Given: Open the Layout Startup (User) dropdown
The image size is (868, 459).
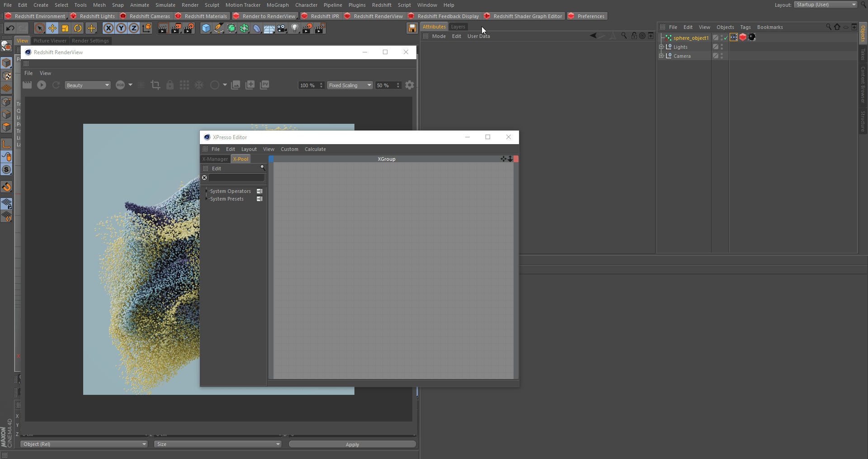Looking at the screenshot, I should (826, 5).
